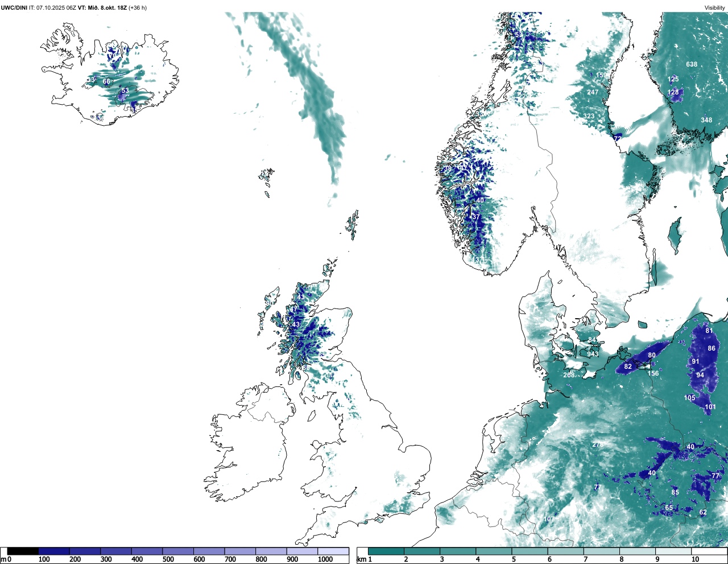The width and height of the screenshot is (728, 564).
Task: Select the 7–8 km legend swatch
Action: click(602, 551)
